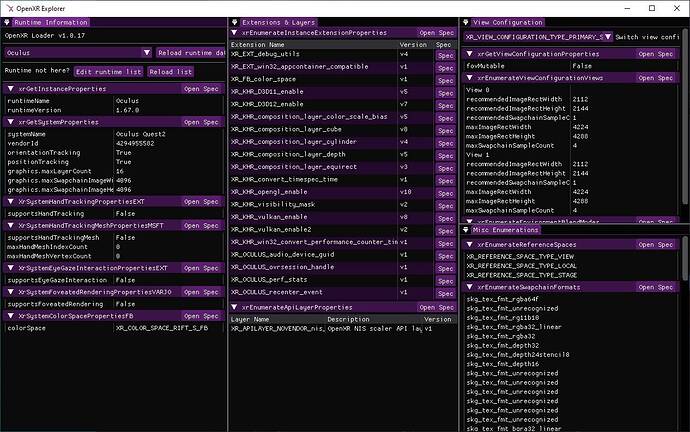
Task: Open Spec for xrGetInstanceProperties
Action: [202, 89]
